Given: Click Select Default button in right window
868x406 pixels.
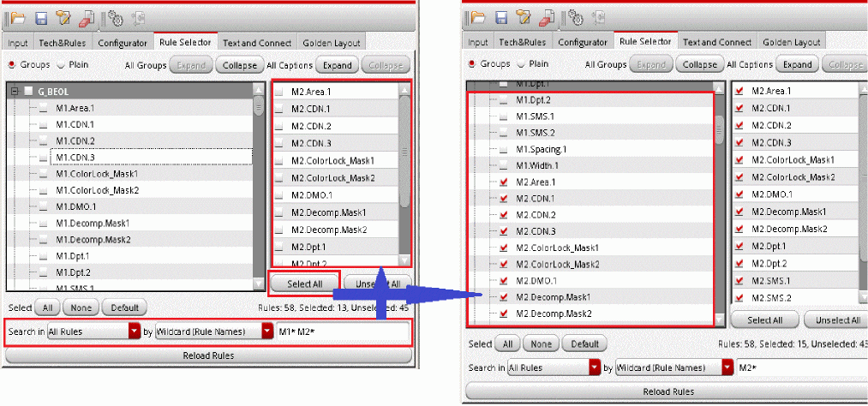Looking at the screenshot, I should click(584, 343).
